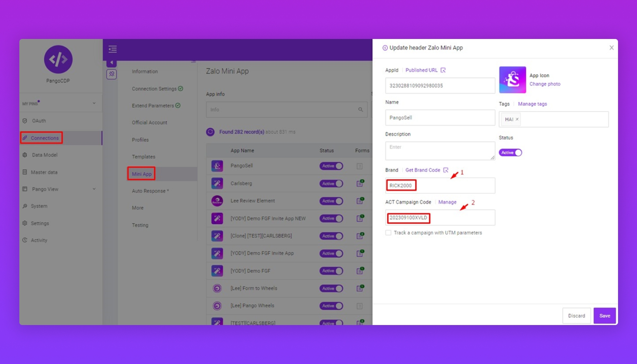Click [Lee] Form to Wheels app icon
637x364 pixels.
217,289
